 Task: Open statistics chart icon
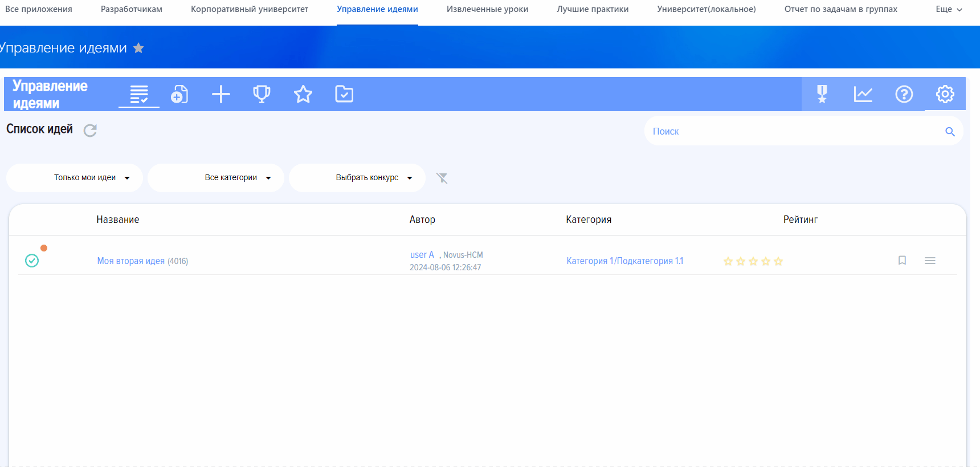[863, 94]
